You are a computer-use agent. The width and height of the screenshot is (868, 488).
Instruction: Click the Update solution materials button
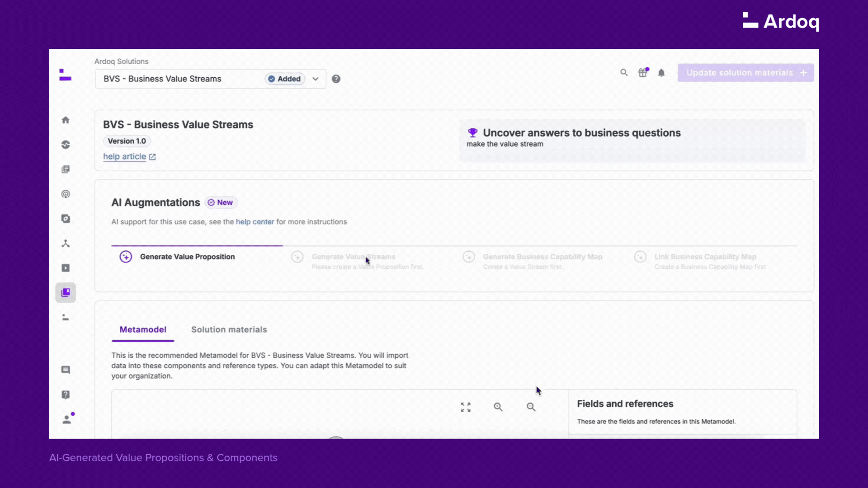745,73
